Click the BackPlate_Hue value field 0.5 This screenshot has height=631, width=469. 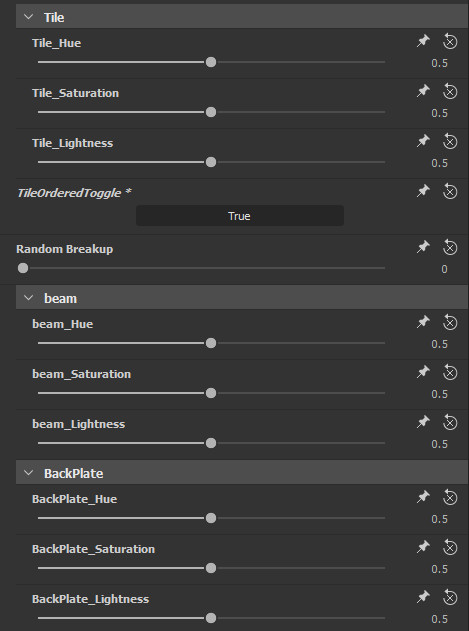click(x=439, y=519)
